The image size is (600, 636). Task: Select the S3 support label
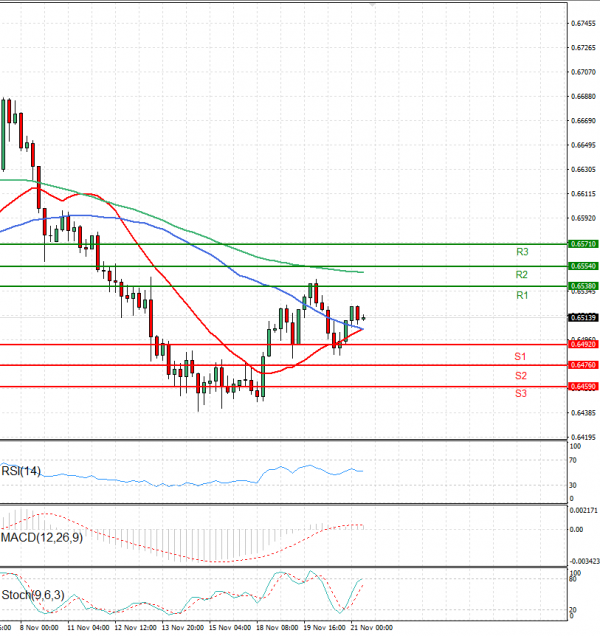(521, 394)
